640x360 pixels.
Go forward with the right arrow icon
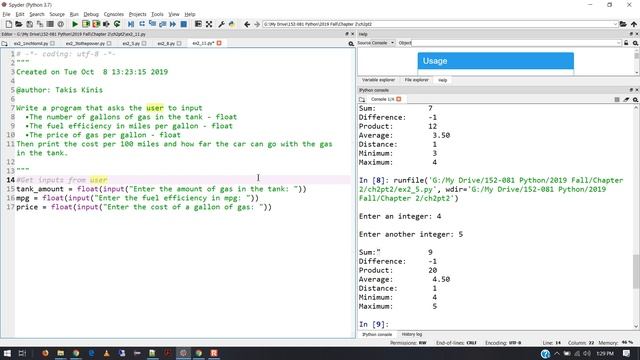(x=257, y=24)
